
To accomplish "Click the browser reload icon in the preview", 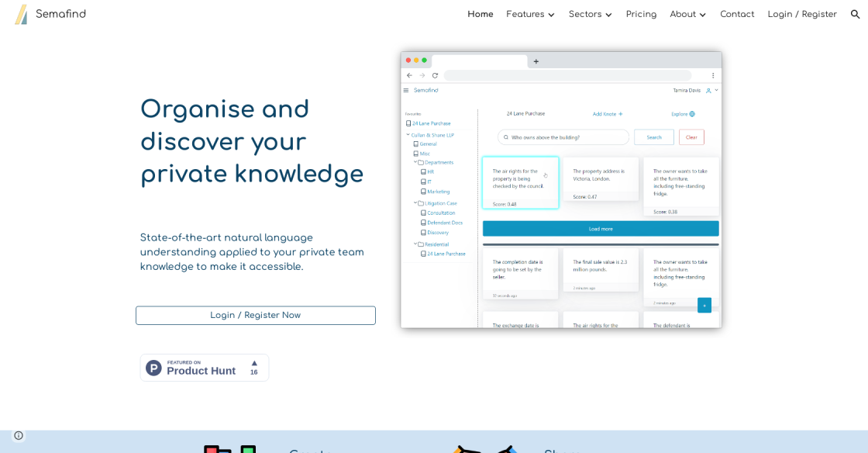I will (435, 75).
